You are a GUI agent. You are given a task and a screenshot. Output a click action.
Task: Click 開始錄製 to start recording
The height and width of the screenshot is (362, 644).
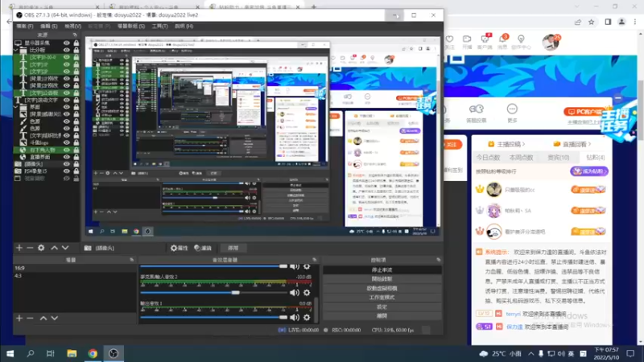(x=382, y=279)
